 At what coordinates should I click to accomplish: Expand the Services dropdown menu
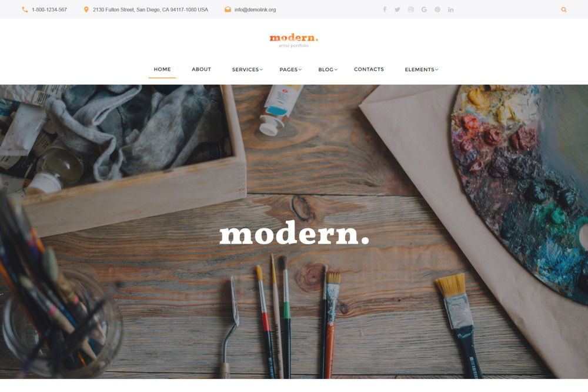(x=247, y=69)
